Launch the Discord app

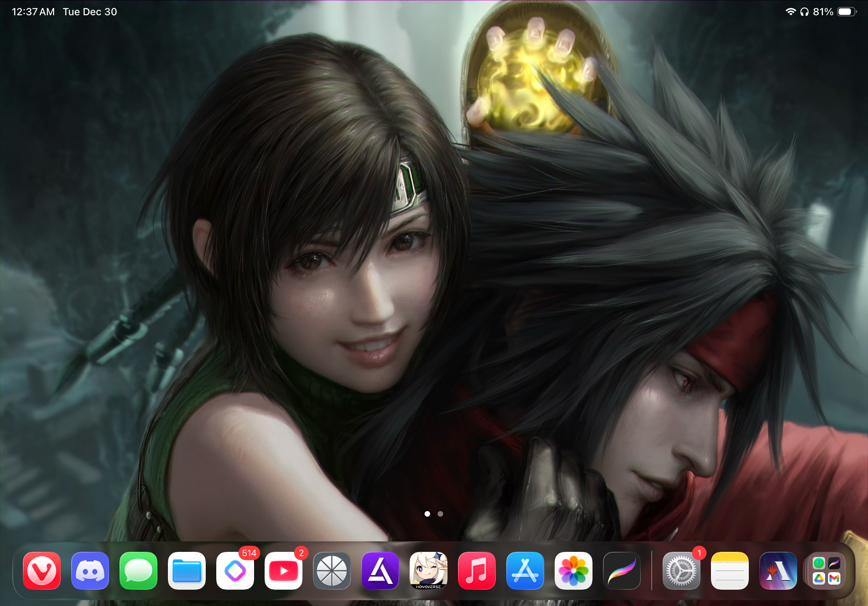point(90,570)
